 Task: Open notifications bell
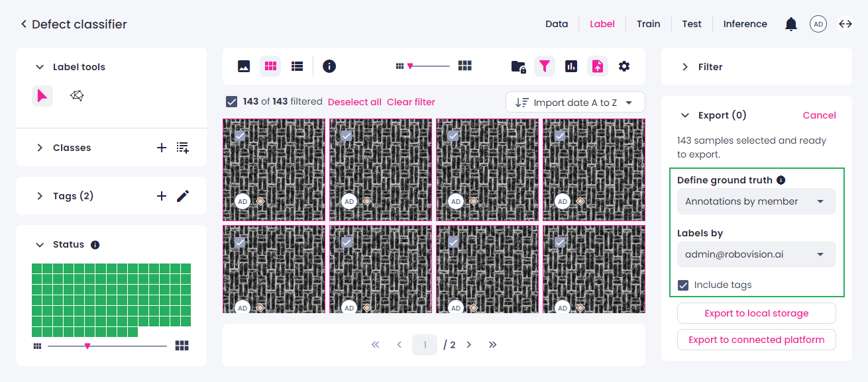(791, 24)
